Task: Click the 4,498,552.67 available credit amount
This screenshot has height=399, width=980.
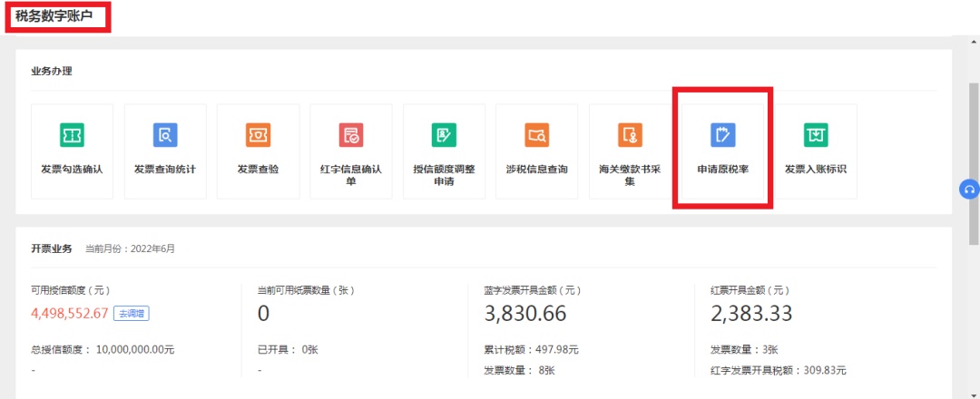Action: pyautogui.click(x=70, y=313)
